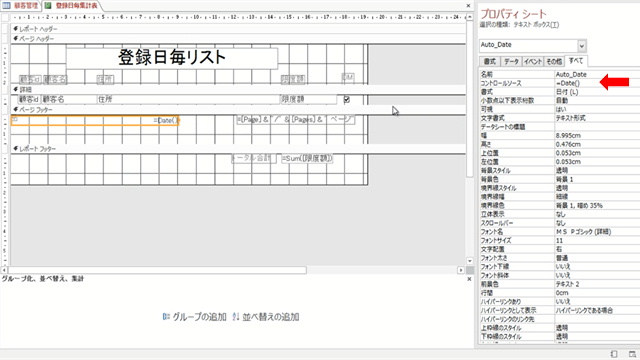Select the レポート ヘッダー section bar
Viewport: 640px width, 360px height.
tap(238, 29)
